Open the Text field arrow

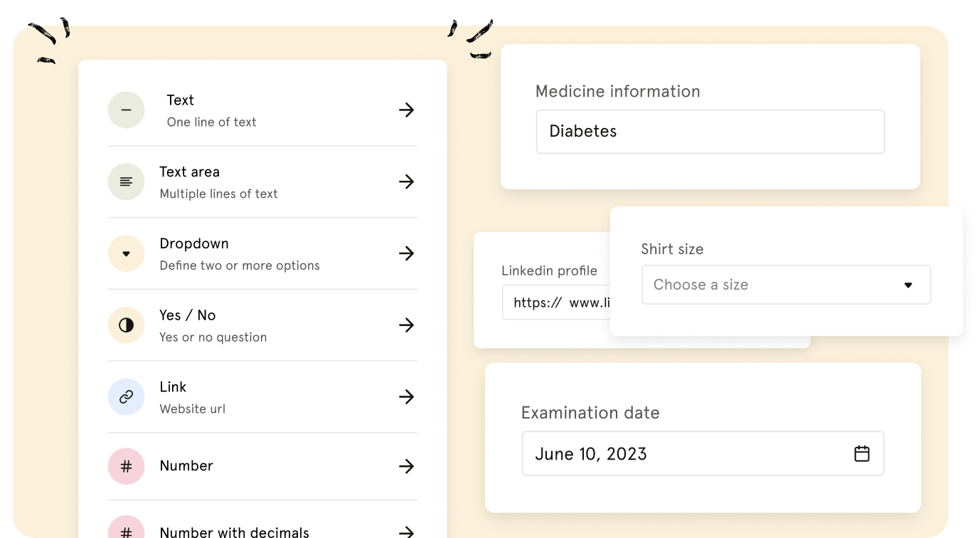pos(406,110)
